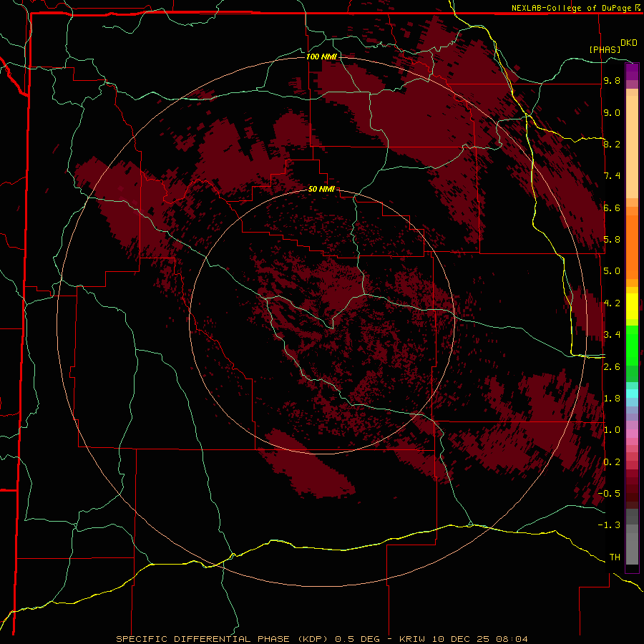Click the SPECIFIC DIFFERENTIAL PHASE (KDP) caption text
This screenshot has width=644, height=644.
[x=223, y=639]
